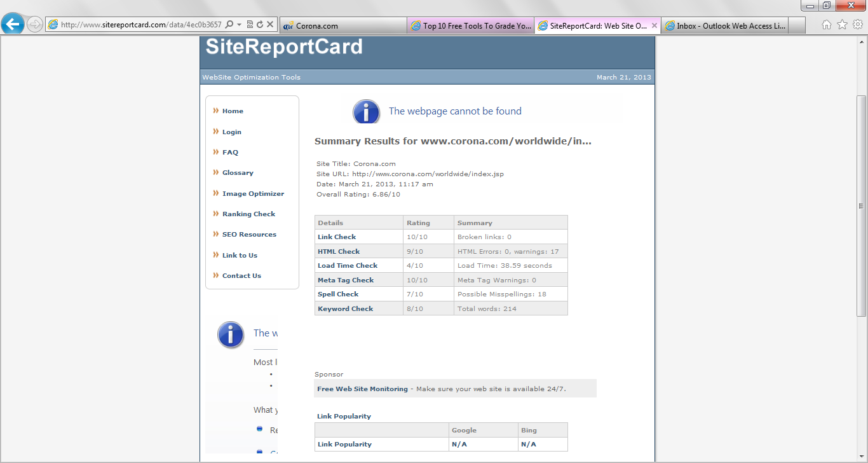Click the arrow bullet beside Glossary

click(x=216, y=172)
